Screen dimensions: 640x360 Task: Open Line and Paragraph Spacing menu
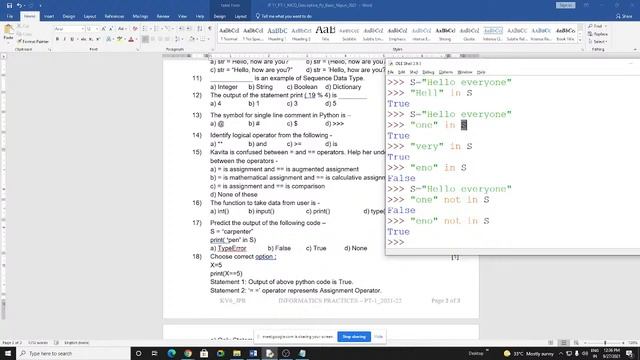[x=178, y=39]
